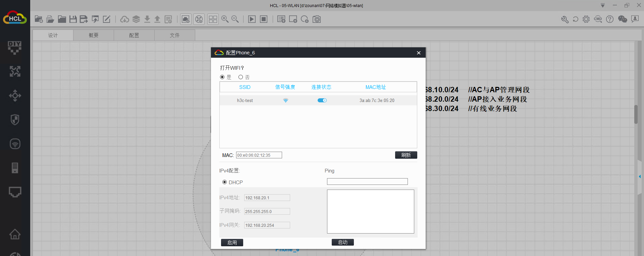Select the 是 radio to enable WIFI
The width and height of the screenshot is (644, 256).
coord(222,77)
